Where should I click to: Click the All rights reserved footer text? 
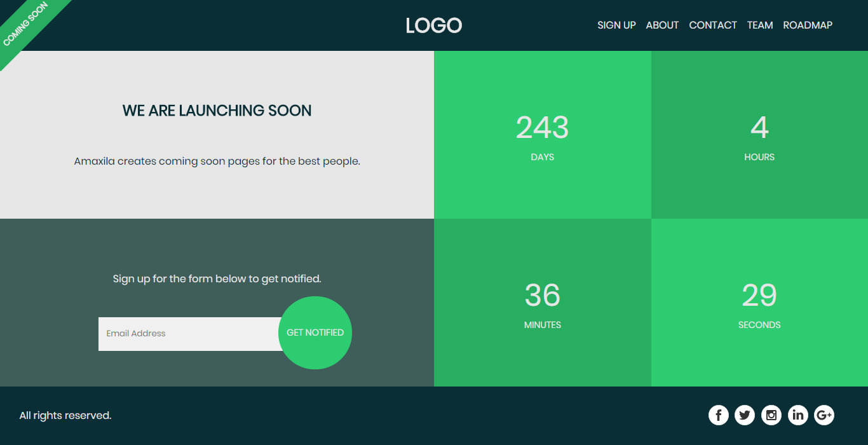tap(64, 415)
